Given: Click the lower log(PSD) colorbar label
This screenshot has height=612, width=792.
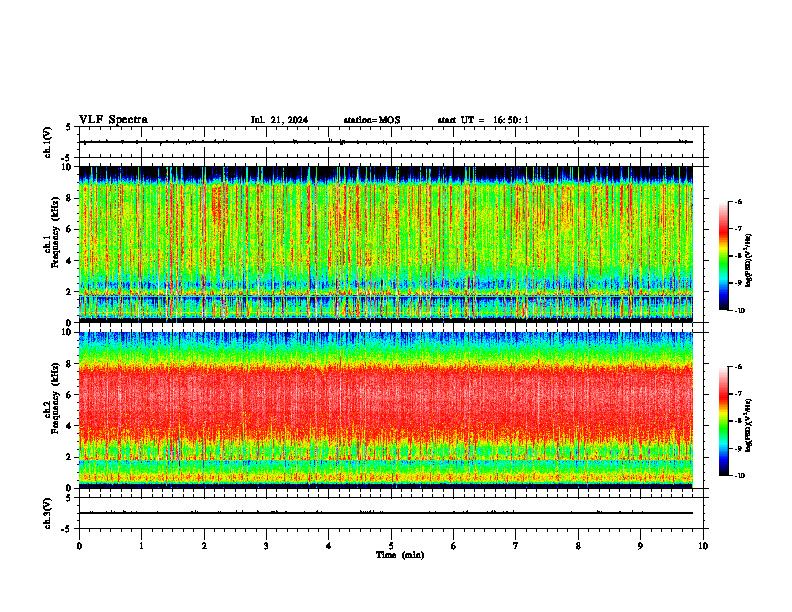Looking at the screenshot, I should coord(748,425).
